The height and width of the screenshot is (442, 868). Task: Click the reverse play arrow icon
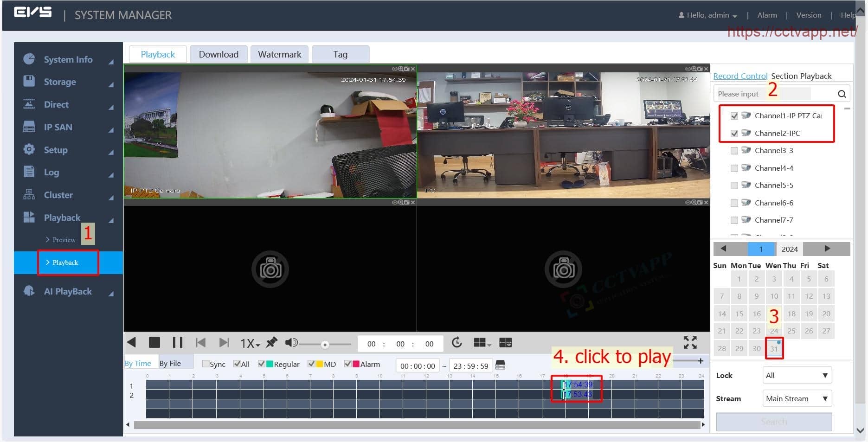tap(132, 343)
